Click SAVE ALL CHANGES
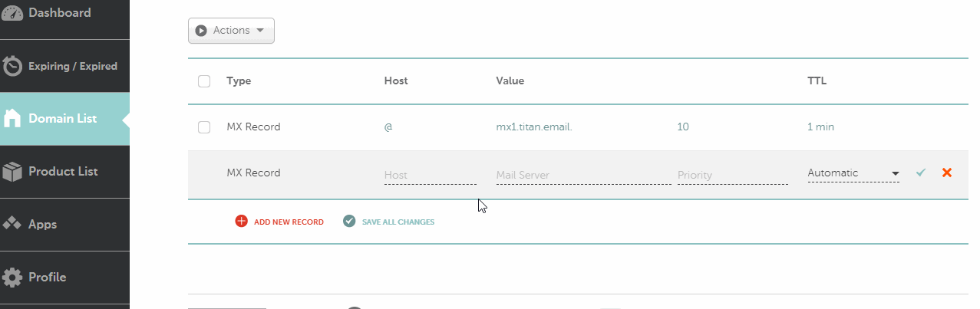Image resolution: width=980 pixels, height=309 pixels. tap(398, 222)
